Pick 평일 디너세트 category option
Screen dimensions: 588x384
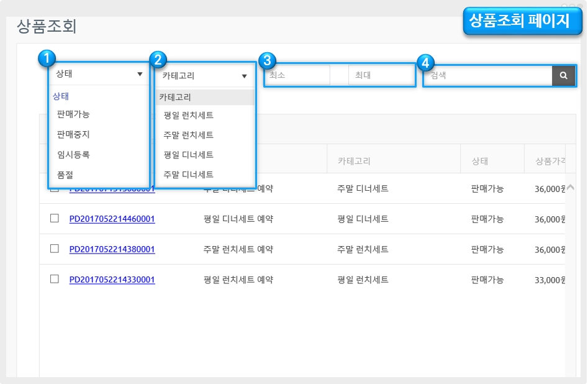tap(188, 155)
